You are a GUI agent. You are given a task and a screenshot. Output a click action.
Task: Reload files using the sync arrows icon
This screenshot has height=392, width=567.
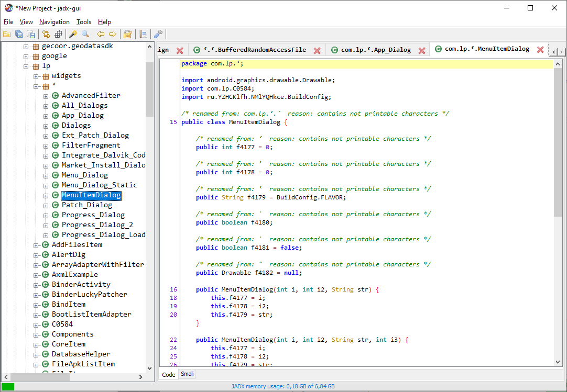point(46,34)
